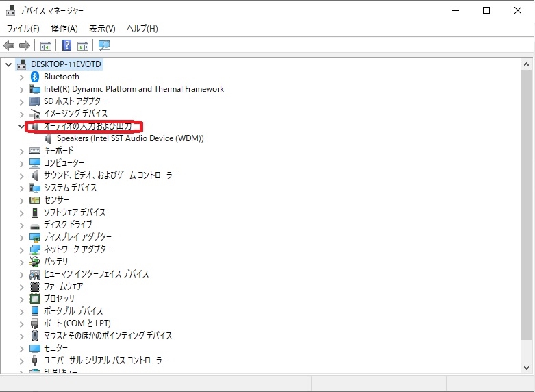This screenshot has width=535, height=392.
Task: Open the 操作(A) menu
Action: pyautogui.click(x=64, y=28)
